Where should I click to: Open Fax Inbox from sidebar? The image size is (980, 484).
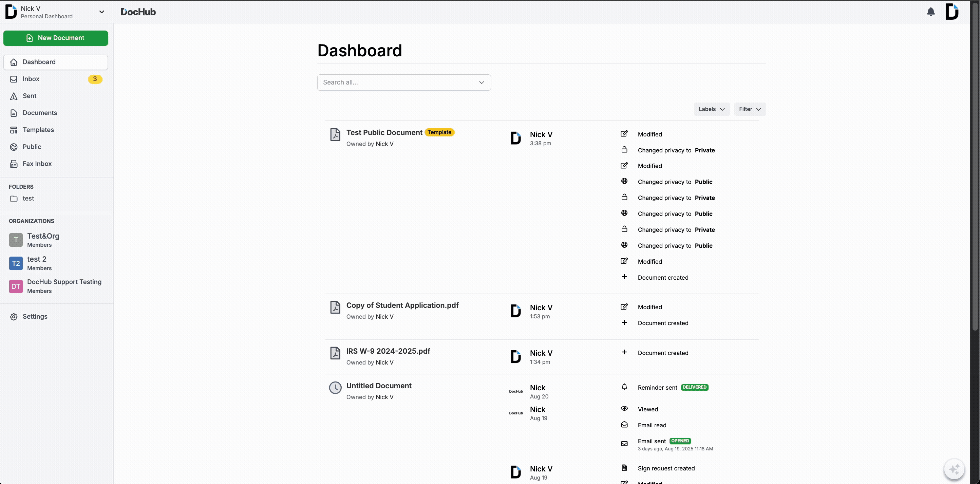[37, 164]
